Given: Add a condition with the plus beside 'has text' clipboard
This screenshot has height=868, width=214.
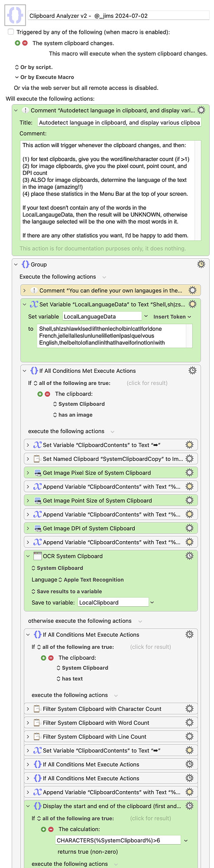Looking at the screenshot, I should (x=44, y=658).
